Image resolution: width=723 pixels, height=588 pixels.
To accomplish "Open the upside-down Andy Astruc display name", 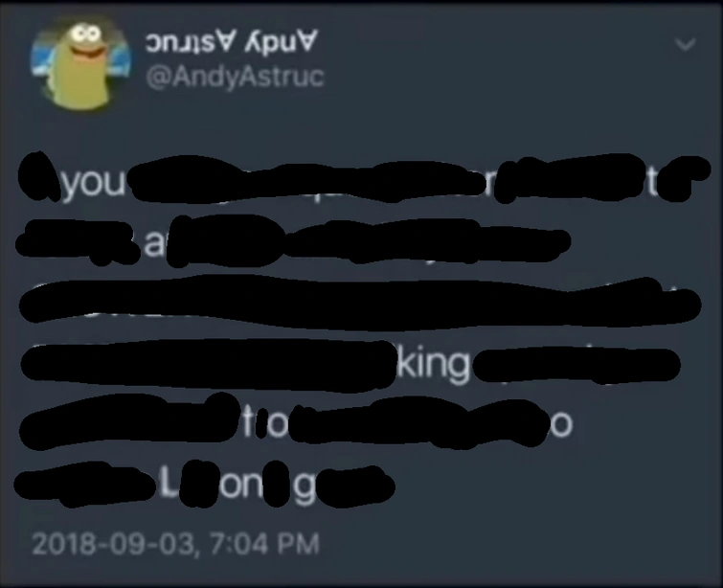I will tap(232, 41).
